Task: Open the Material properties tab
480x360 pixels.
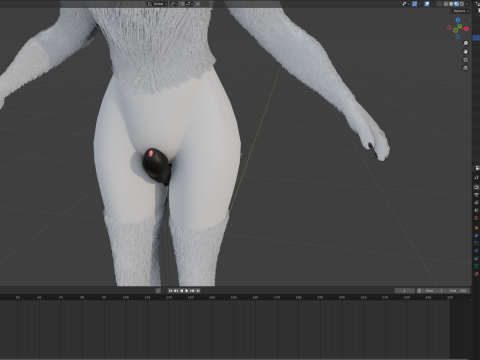Action: tap(476, 273)
